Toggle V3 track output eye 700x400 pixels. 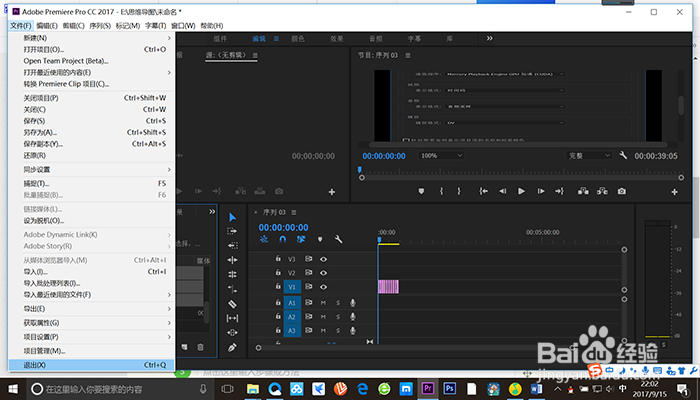pyautogui.click(x=323, y=259)
